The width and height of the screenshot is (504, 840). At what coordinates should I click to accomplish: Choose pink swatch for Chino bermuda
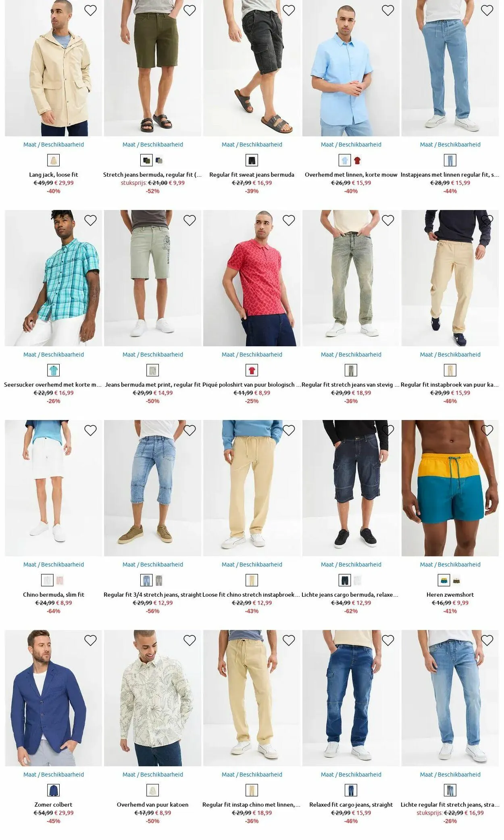60,581
